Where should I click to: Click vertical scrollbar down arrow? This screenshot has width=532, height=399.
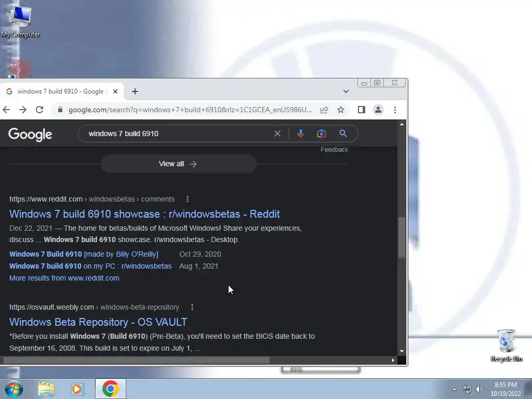click(402, 352)
